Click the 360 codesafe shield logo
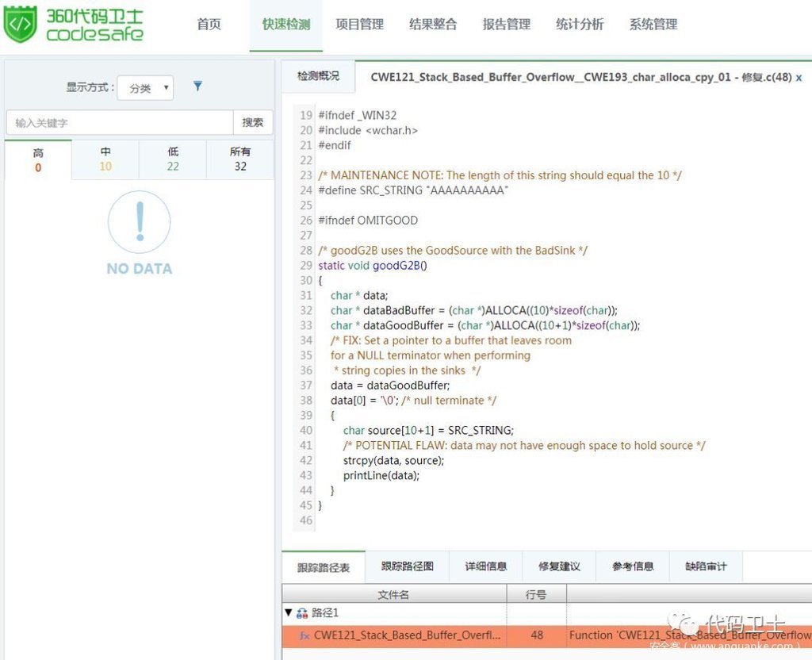Image resolution: width=812 pixels, height=660 pixels. point(20,24)
